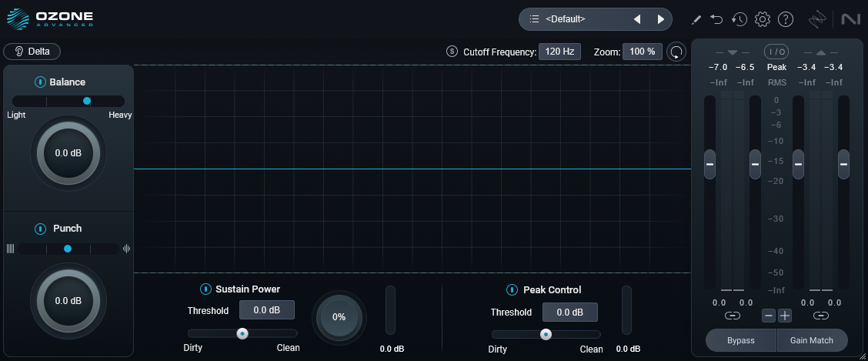868x361 pixels.
Task: Click the input down-triangle indicator
Action: tap(733, 52)
